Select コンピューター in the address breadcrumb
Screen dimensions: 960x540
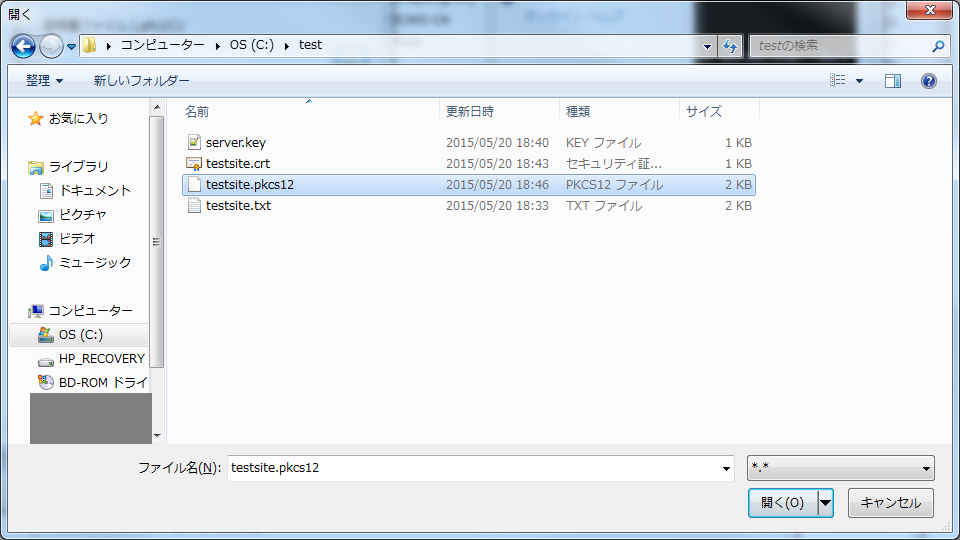[162, 45]
